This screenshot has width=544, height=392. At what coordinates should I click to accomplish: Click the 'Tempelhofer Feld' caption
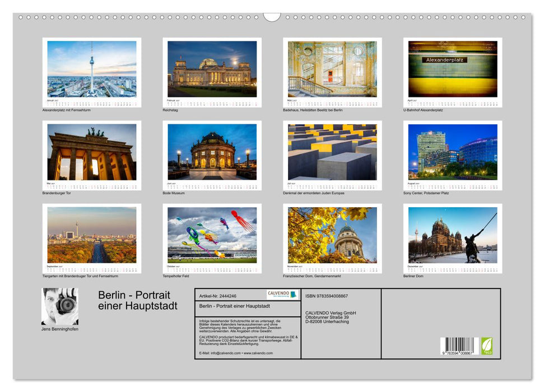(x=175, y=276)
